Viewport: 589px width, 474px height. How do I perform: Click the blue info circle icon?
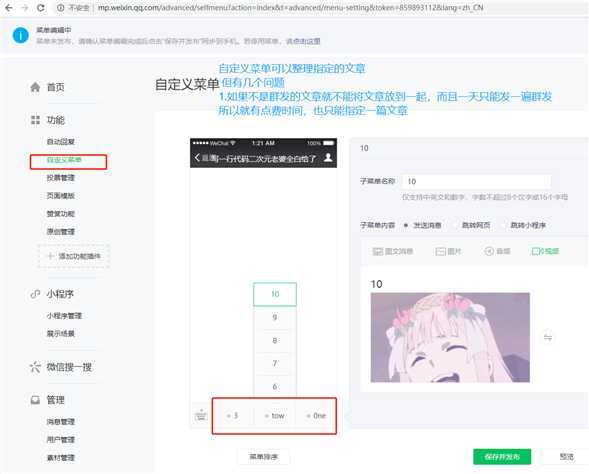[20, 36]
